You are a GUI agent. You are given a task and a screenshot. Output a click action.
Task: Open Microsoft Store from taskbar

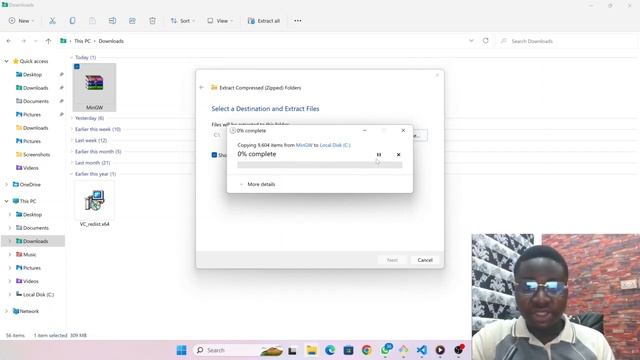pos(348,350)
